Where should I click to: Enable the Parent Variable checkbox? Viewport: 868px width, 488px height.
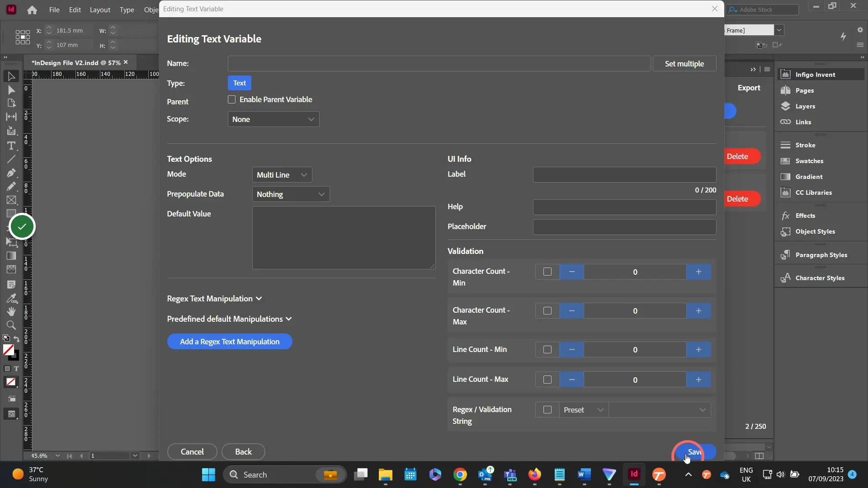(x=232, y=99)
